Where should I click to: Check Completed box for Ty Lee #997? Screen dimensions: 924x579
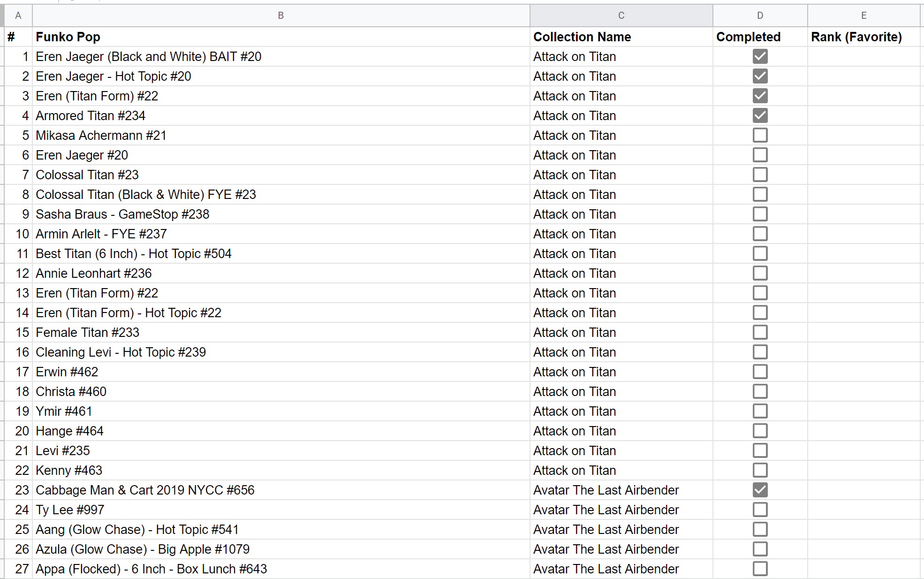coord(760,510)
